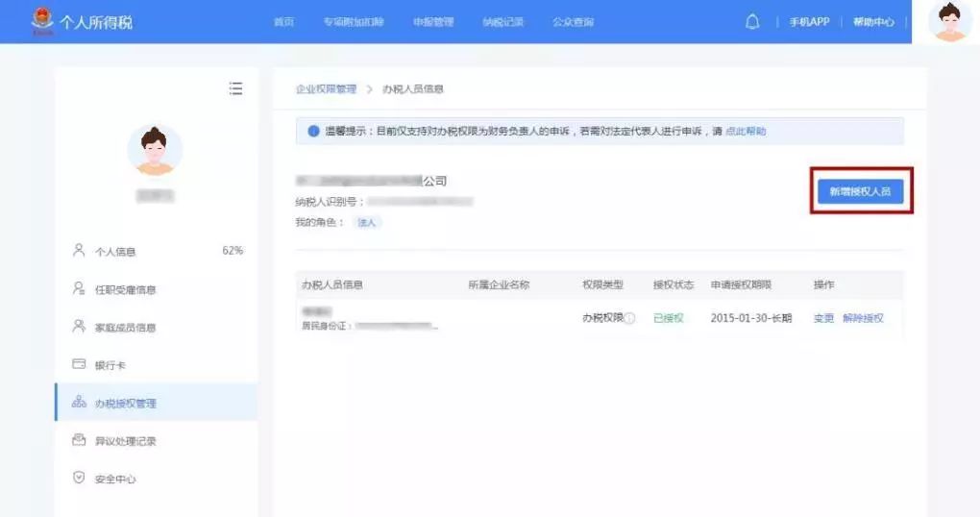Click the 新增授权人员 button
This screenshot has height=517, width=980.
pyautogui.click(x=860, y=191)
